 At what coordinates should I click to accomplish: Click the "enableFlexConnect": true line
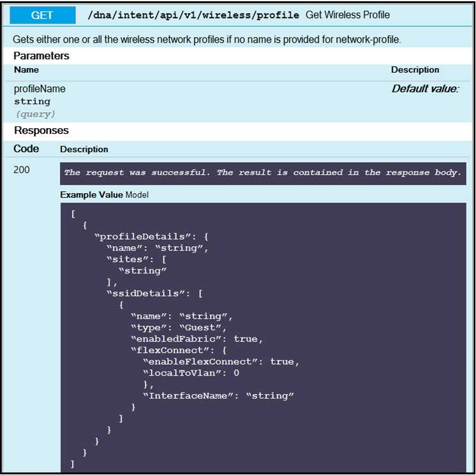(x=221, y=362)
